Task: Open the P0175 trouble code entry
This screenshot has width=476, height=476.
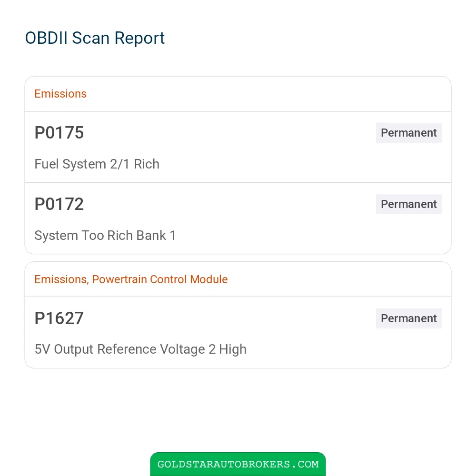Action: pos(59,133)
